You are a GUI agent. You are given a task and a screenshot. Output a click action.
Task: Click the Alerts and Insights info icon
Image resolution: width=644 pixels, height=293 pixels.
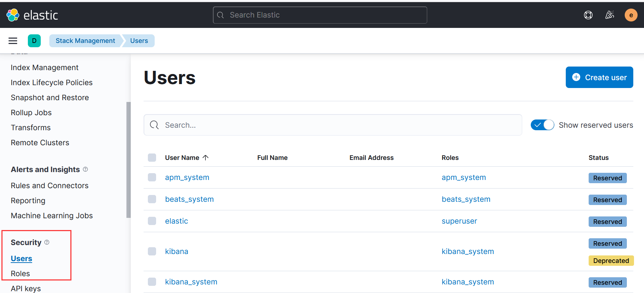click(85, 169)
